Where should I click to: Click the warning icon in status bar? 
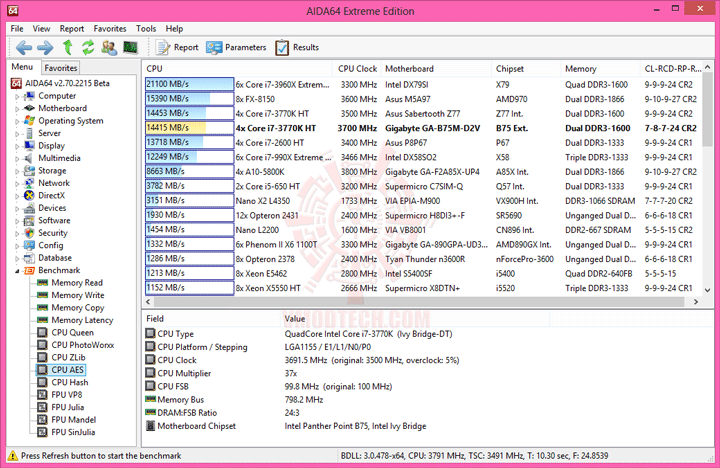(13, 456)
